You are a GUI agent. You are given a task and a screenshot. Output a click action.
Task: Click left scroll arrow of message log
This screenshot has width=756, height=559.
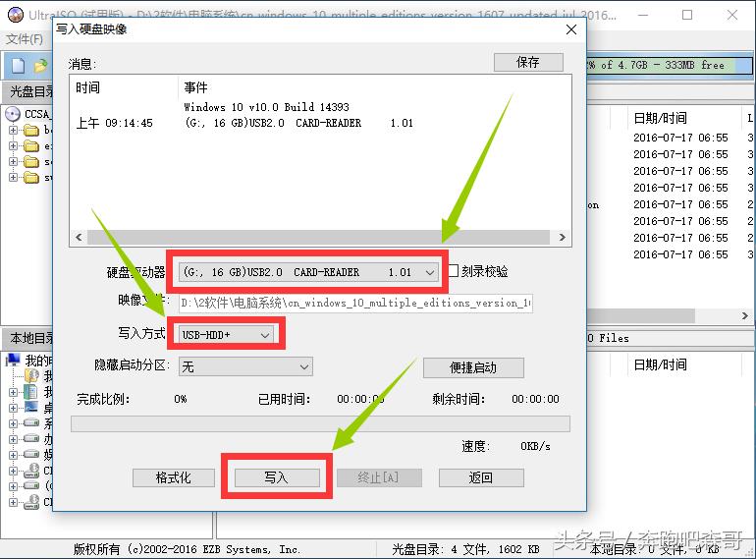79,237
